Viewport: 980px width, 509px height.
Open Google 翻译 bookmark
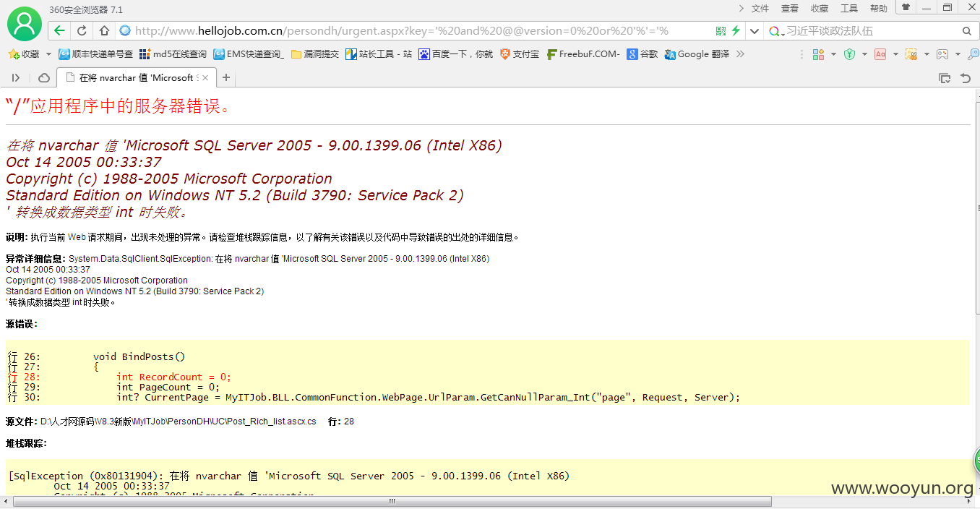697,54
